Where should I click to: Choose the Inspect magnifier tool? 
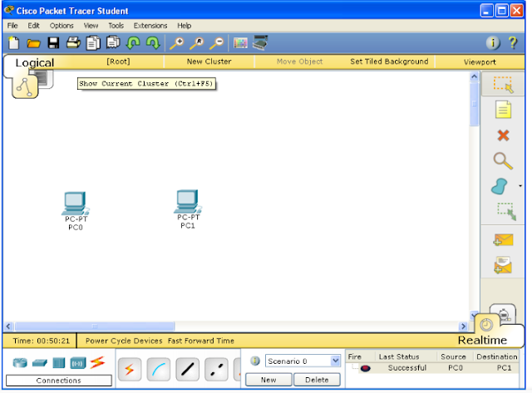(503, 161)
